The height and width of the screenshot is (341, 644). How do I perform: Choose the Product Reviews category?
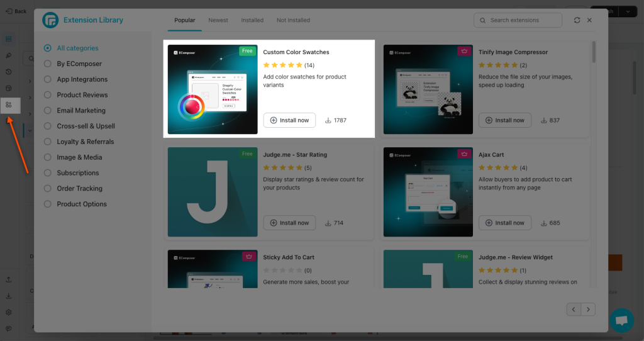pos(75,95)
